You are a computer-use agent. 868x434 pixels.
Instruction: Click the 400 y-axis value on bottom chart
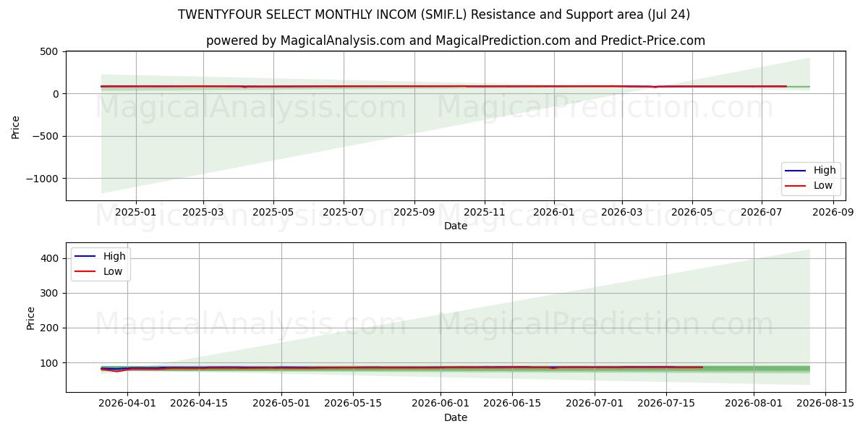coord(50,259)
